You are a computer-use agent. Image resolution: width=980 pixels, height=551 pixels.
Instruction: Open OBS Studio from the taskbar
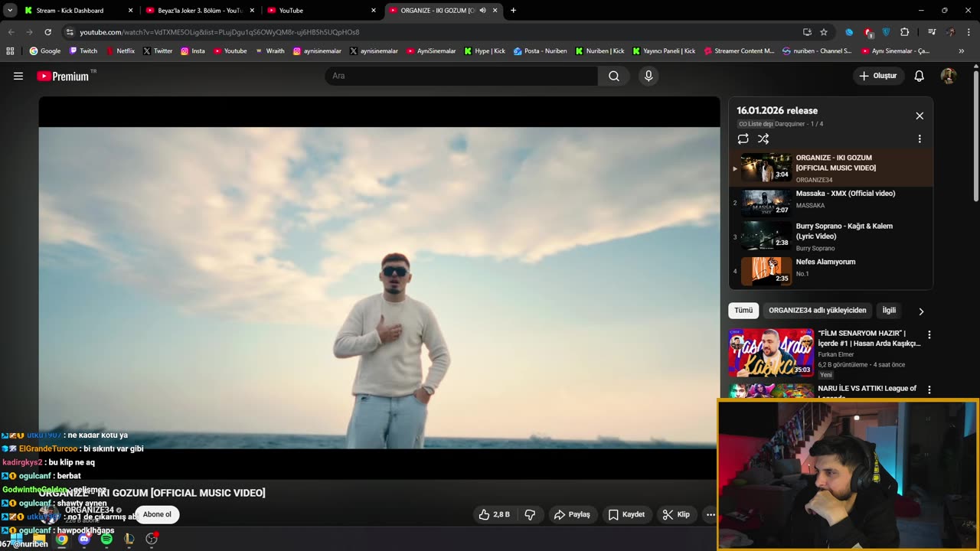[152, 539]
